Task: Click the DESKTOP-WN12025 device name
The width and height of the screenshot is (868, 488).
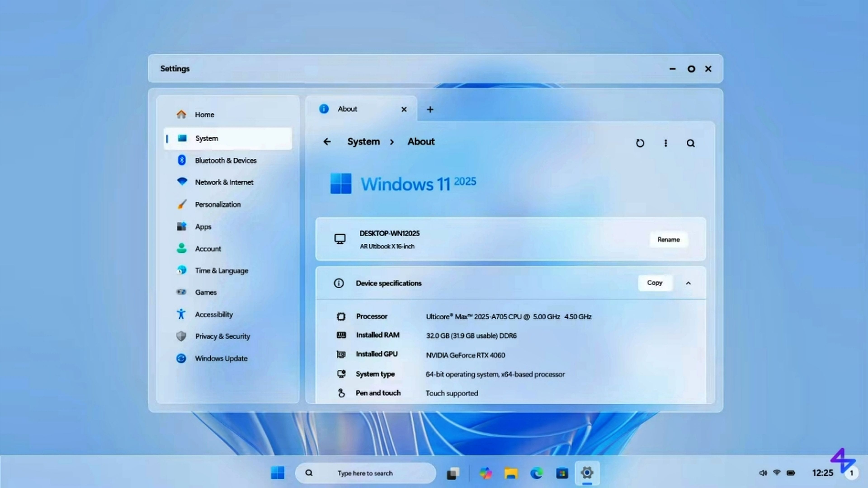Action: pos(389,233)
